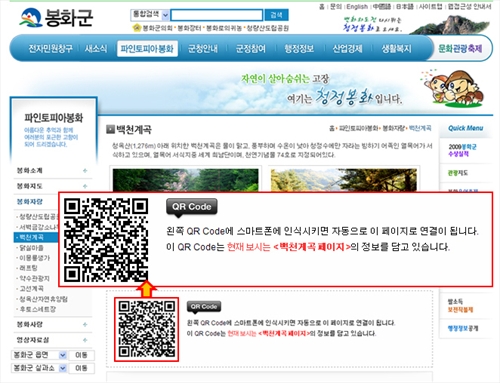
Task: Click the blue 검색 search button
Action: 276,15
